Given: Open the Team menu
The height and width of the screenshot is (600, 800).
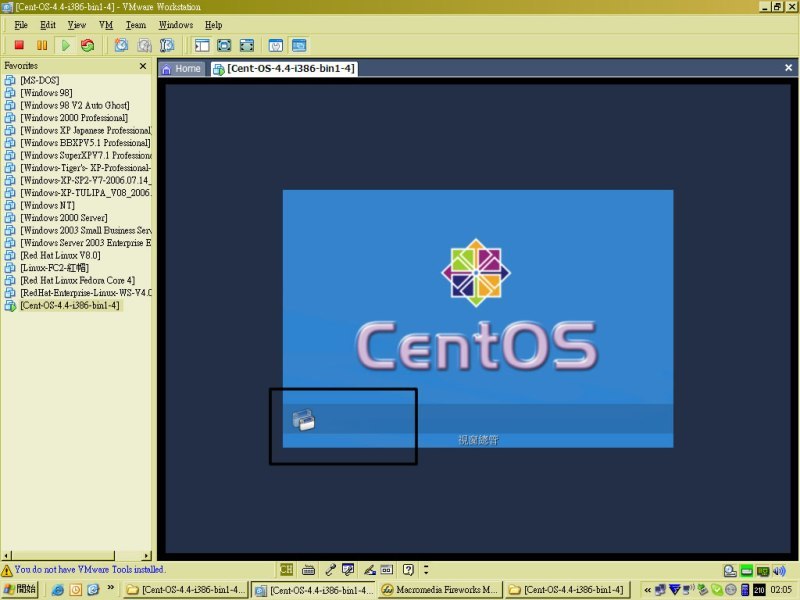Looking at the screenshot, I should coord(136,25).
